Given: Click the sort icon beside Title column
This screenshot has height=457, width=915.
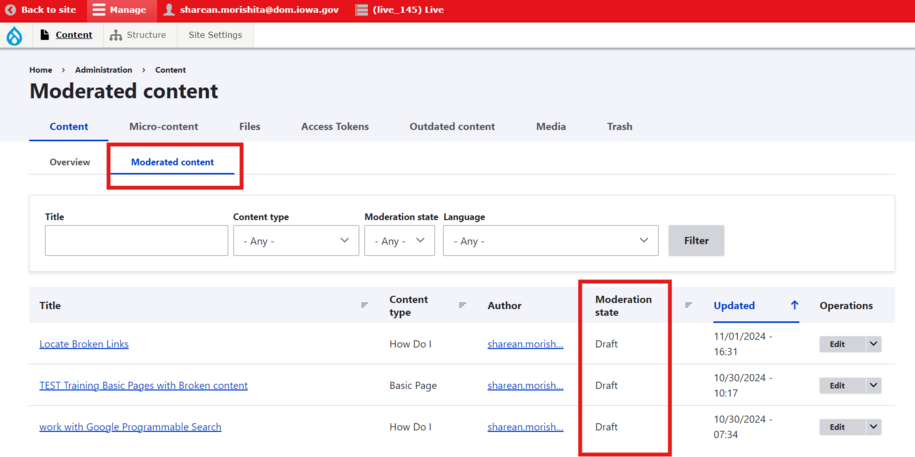Looking at the screenshot, I should tap(364, 305).
